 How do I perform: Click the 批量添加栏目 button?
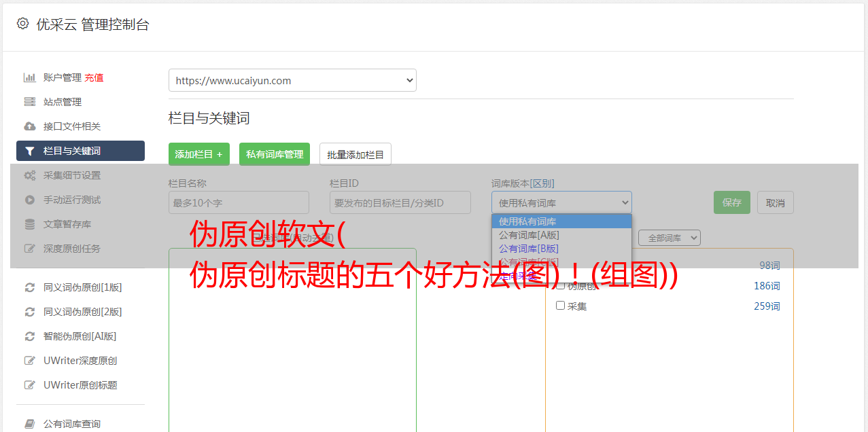click(355, 154)
